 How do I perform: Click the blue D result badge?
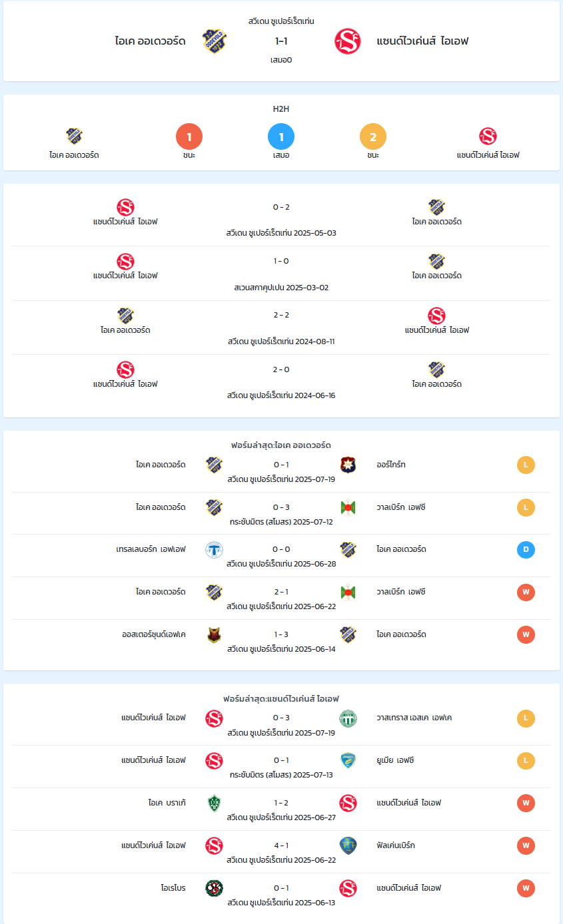(526, 550)
